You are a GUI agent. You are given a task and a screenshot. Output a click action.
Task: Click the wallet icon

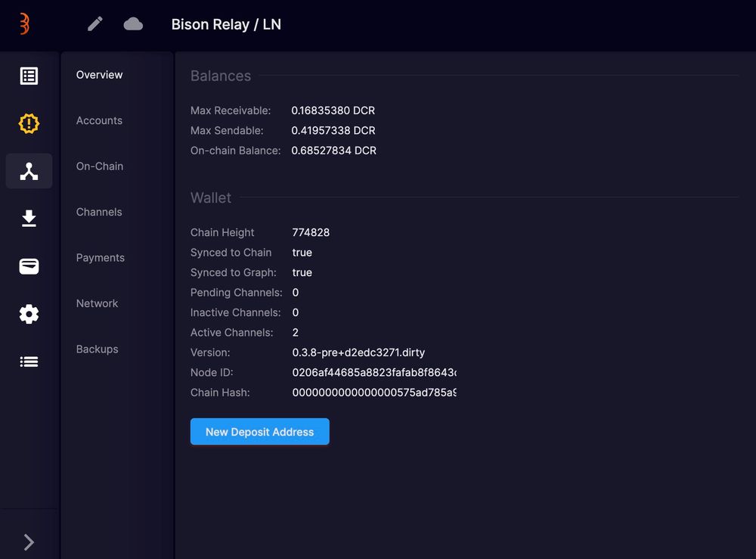(x=29, y=266)
